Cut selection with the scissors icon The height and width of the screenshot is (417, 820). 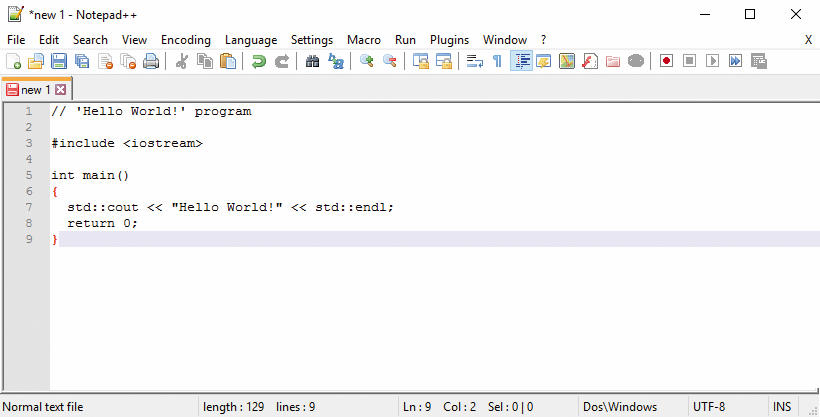pyautogui.click(x=181, y=61)
